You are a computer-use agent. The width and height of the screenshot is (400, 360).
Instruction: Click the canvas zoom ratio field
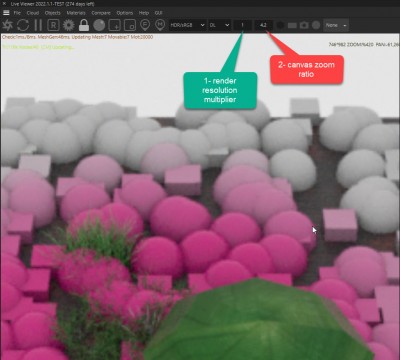tap(264, 25)
